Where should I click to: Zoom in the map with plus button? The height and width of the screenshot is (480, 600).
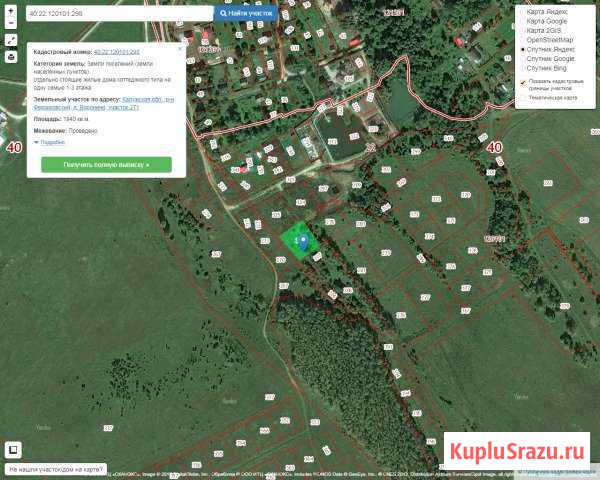tap(10, 10)
